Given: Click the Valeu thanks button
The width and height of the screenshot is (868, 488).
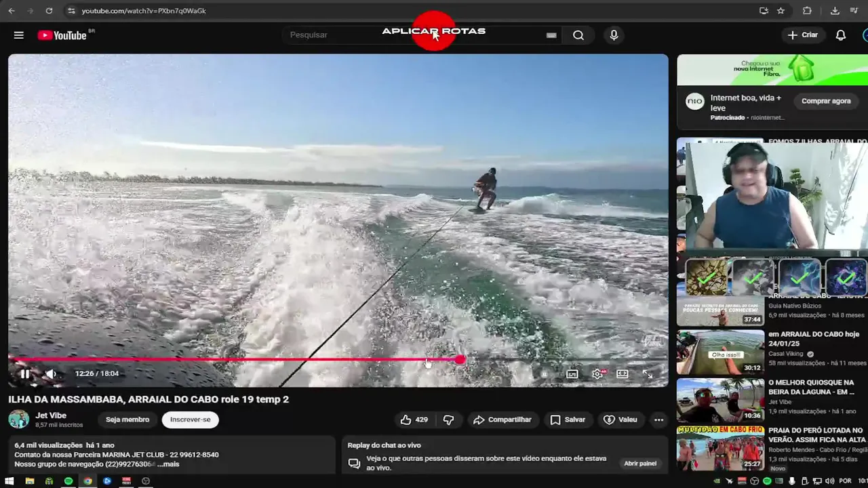Looking at the screenshot, I should 620,420.
